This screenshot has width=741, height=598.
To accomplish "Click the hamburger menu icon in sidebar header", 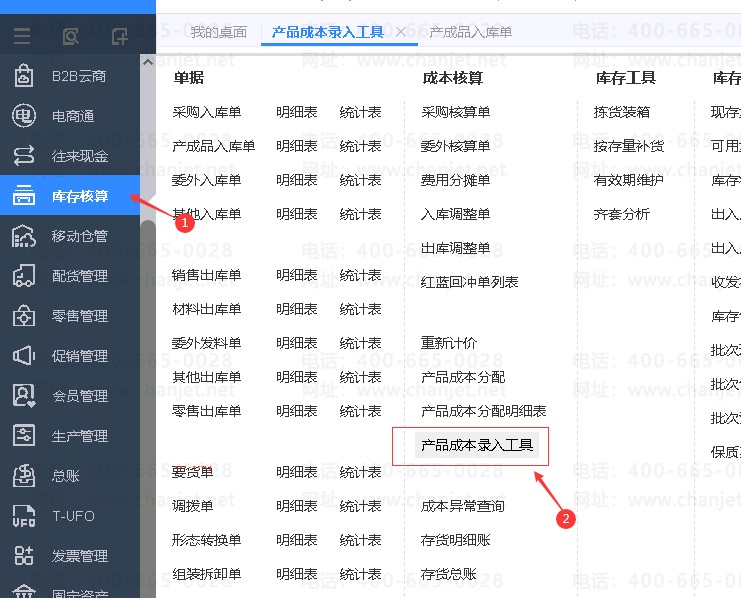I will [x=22, y=36].
